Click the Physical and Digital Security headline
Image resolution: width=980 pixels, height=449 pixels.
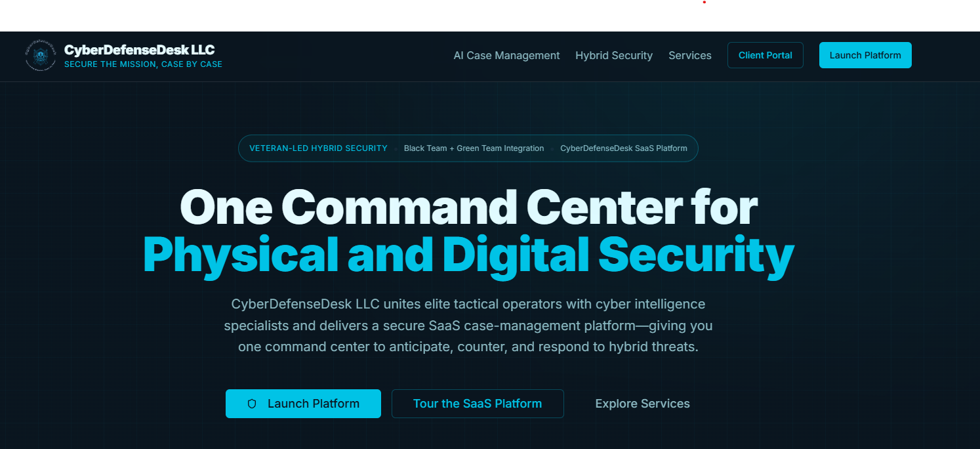coord(468,255)
